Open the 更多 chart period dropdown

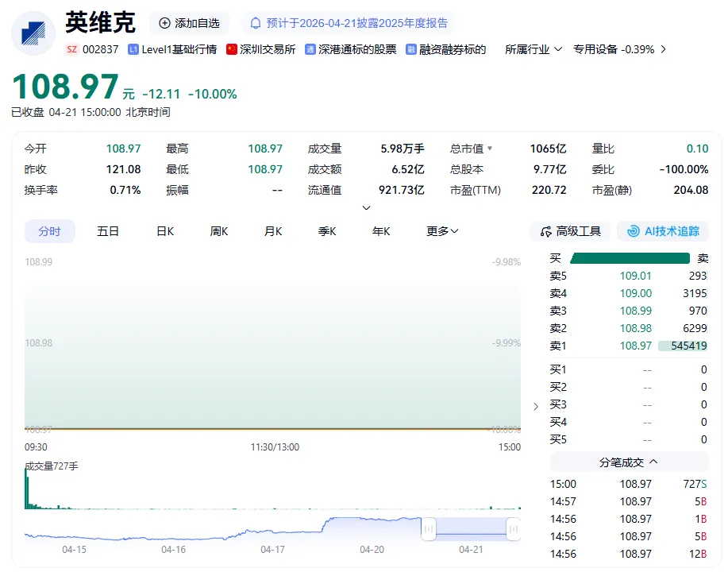(x=442, y=231)
